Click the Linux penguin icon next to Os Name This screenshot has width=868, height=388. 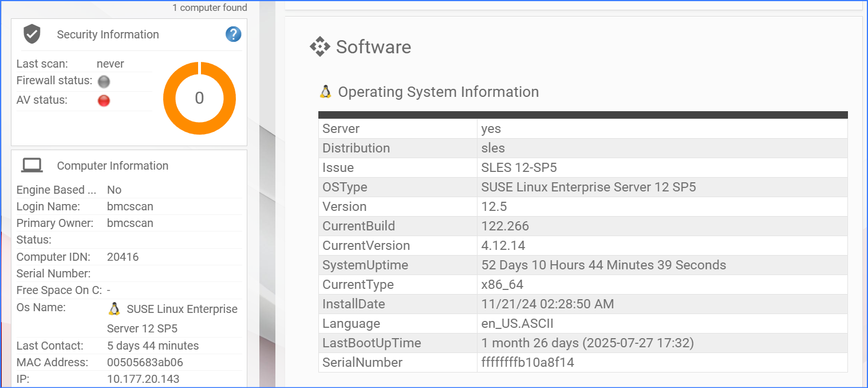click(x=114, y=309)
